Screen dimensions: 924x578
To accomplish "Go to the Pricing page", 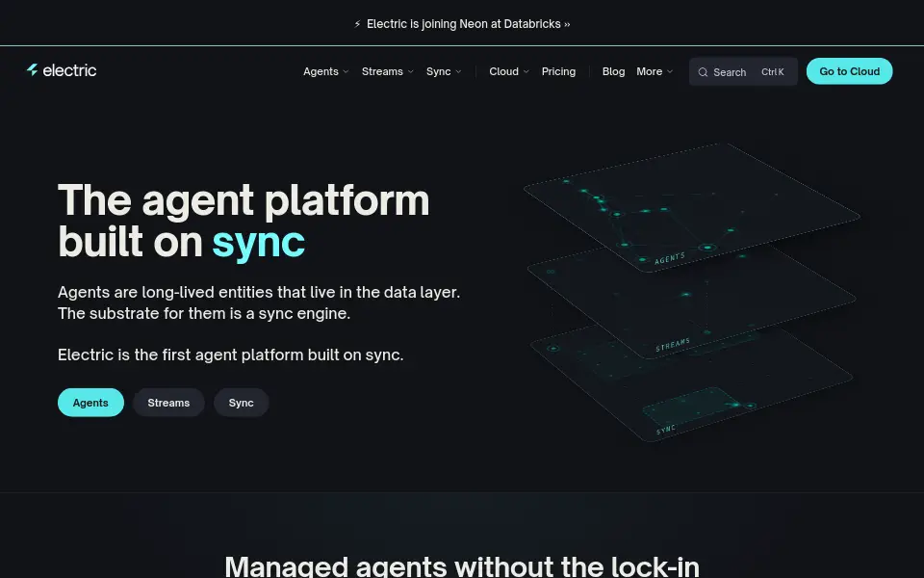I will click(x=558, y=71).
